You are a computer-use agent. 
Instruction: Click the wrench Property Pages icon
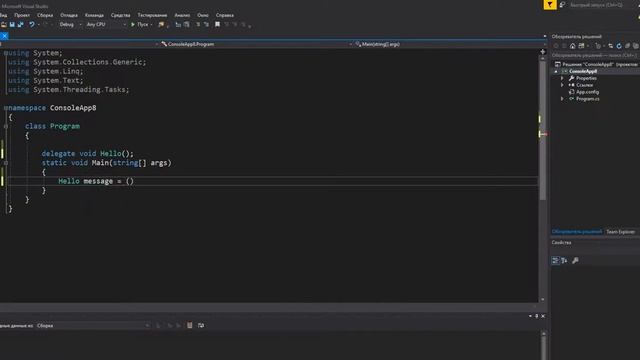point(575,260)
